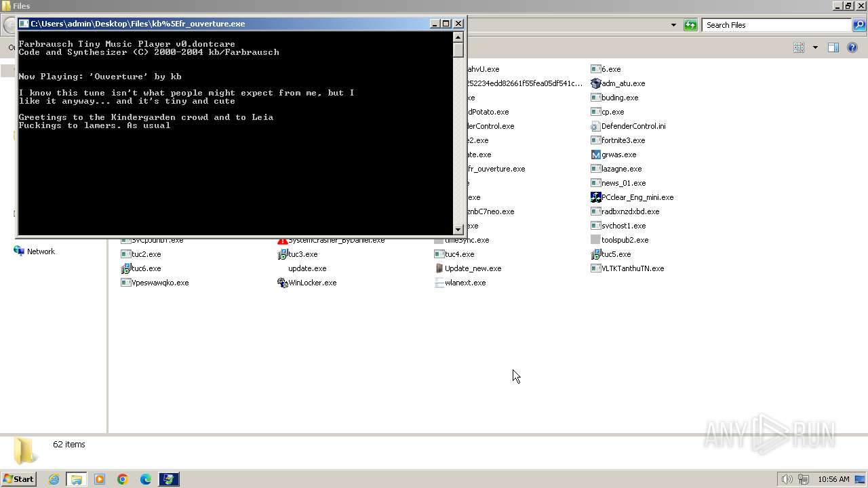Click the update.exe file name
Viewport: 868px width, 488px height.
click(x=307, y=268)
